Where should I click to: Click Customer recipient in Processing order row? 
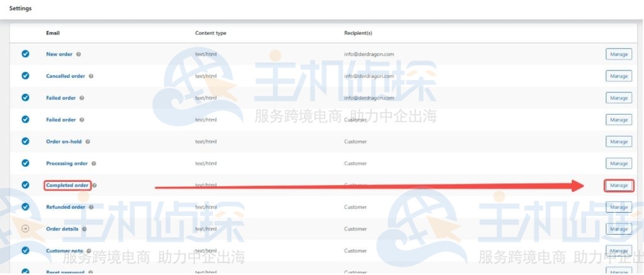tap(355, 163)
